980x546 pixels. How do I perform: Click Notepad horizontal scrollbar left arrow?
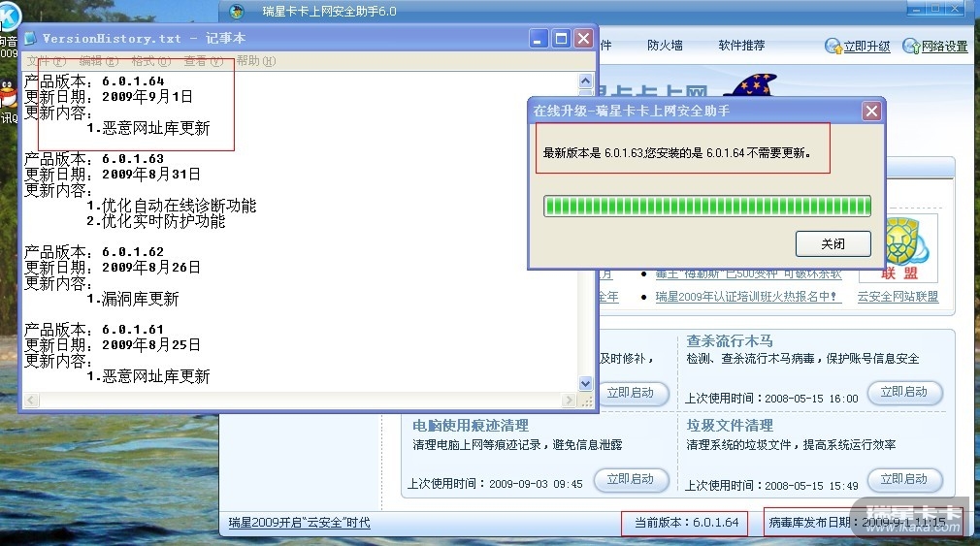pos(31,400)
